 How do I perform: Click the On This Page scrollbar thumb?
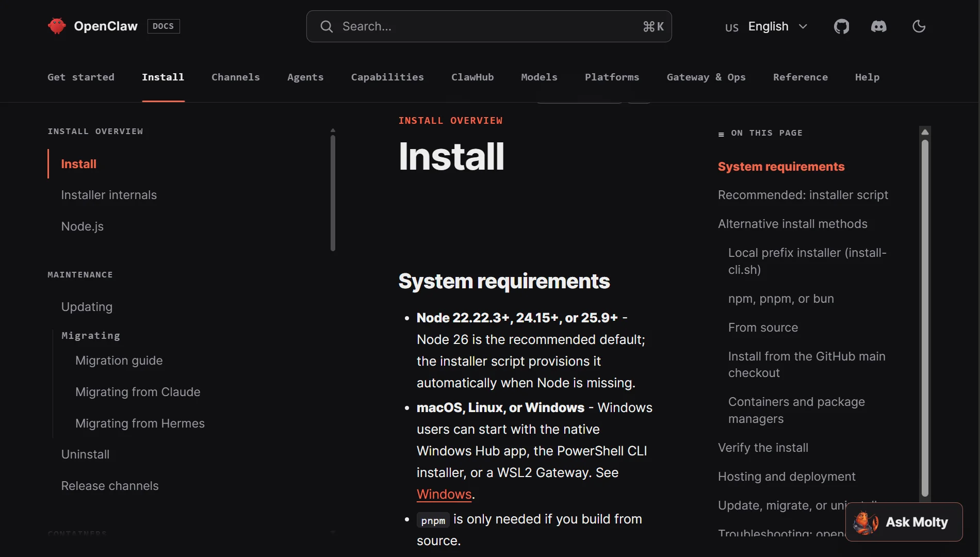click(925, 318)
